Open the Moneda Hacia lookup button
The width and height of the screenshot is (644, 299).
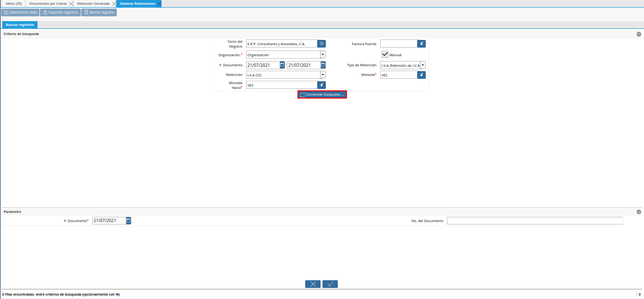(322, 85)
